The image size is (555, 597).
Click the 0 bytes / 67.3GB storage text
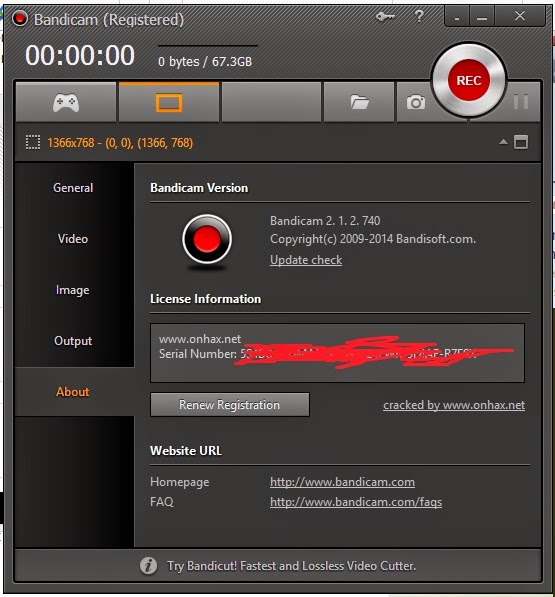205,61
